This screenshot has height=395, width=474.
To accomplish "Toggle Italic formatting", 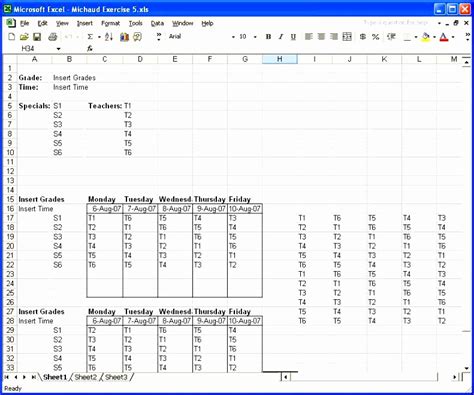I will pos(281,37).
